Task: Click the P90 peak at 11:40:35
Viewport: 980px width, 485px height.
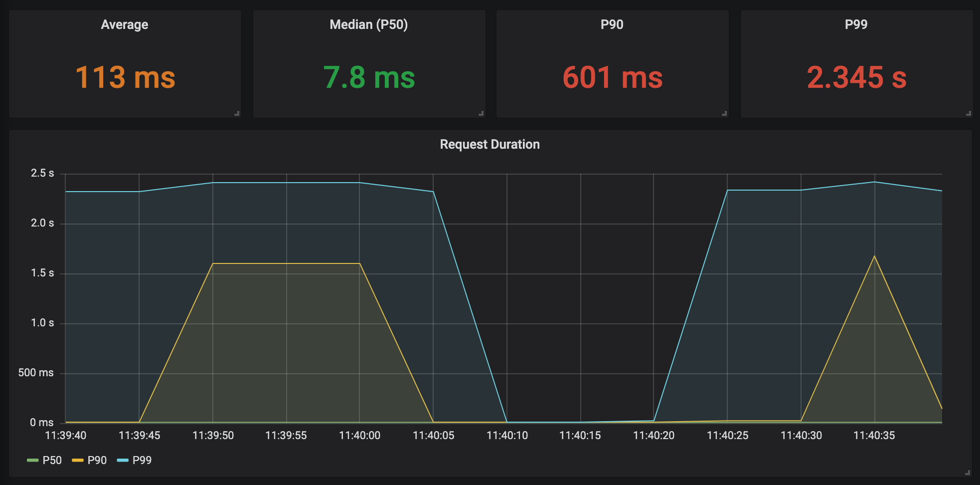Action: click(874, 256)
